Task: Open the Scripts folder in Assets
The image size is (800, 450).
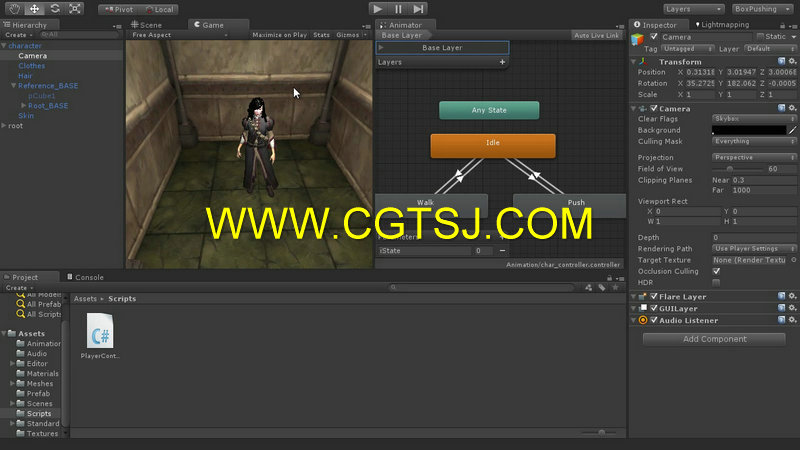Action: pos(39,414)
